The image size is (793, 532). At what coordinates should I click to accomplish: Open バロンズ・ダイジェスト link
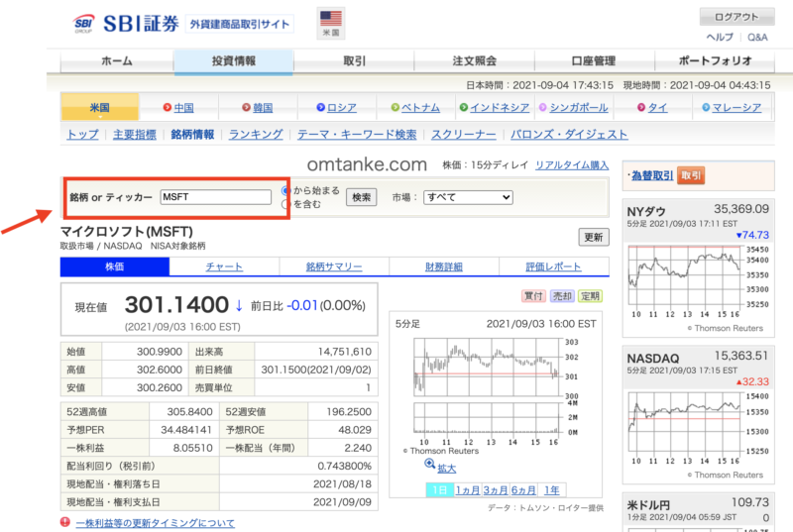coord(569,135)
